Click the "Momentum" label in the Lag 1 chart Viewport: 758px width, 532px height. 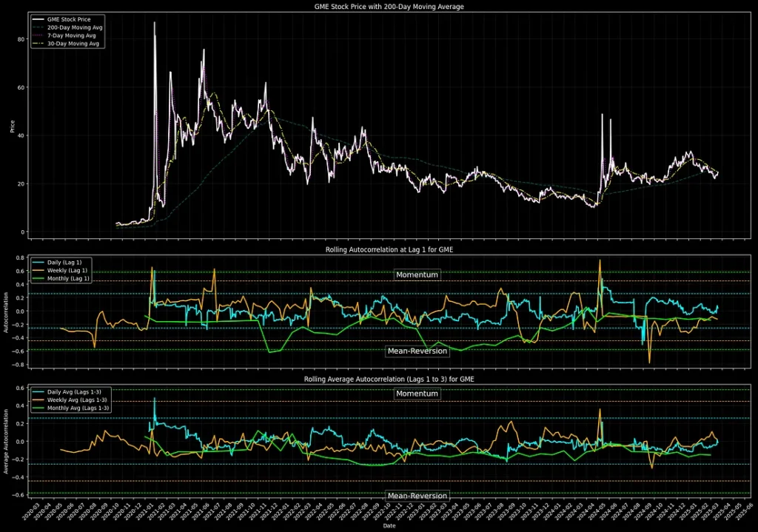click(x=417, y=275)
